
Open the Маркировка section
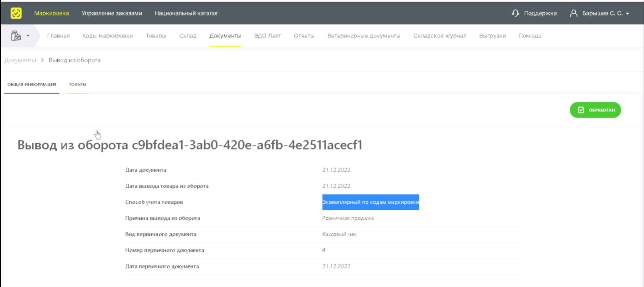tap(52, 13)
